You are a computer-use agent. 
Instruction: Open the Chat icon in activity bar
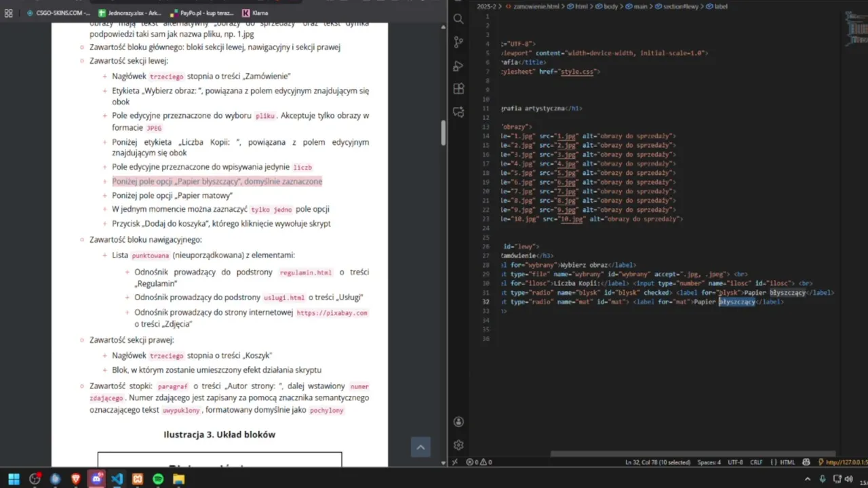[x=458, y=112]
